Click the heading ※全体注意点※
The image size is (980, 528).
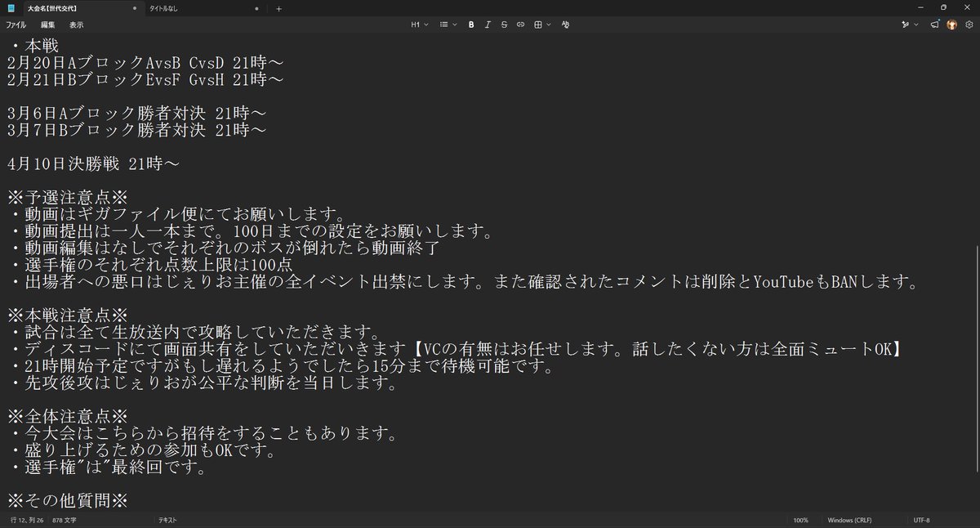pos(68,418)
